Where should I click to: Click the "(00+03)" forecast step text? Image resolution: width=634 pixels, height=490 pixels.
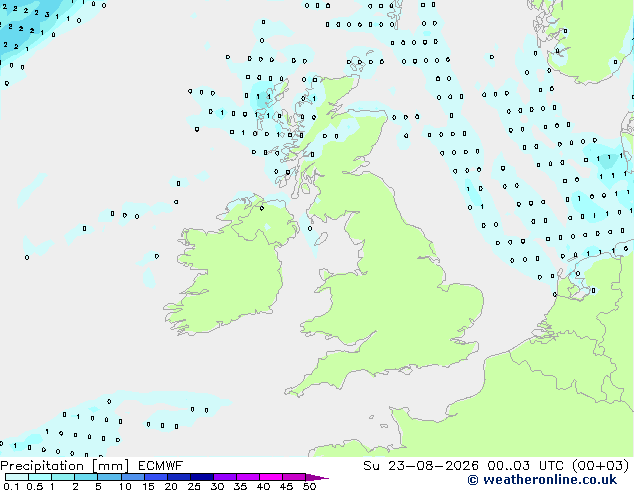[x=601, y=466]
